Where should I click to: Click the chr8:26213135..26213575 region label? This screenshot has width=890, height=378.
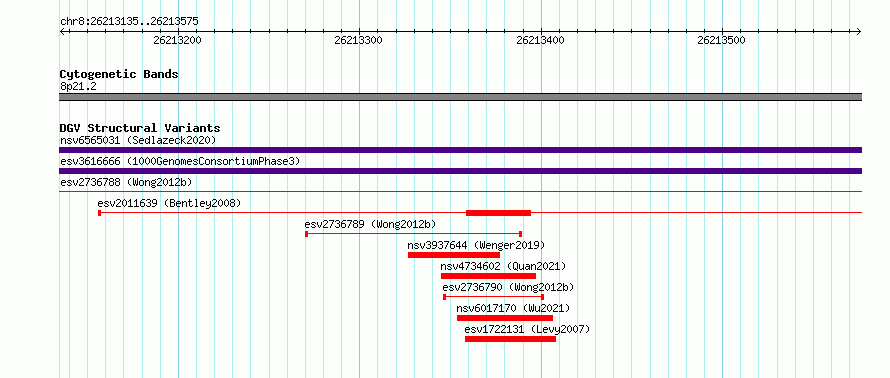coord(129,22)
